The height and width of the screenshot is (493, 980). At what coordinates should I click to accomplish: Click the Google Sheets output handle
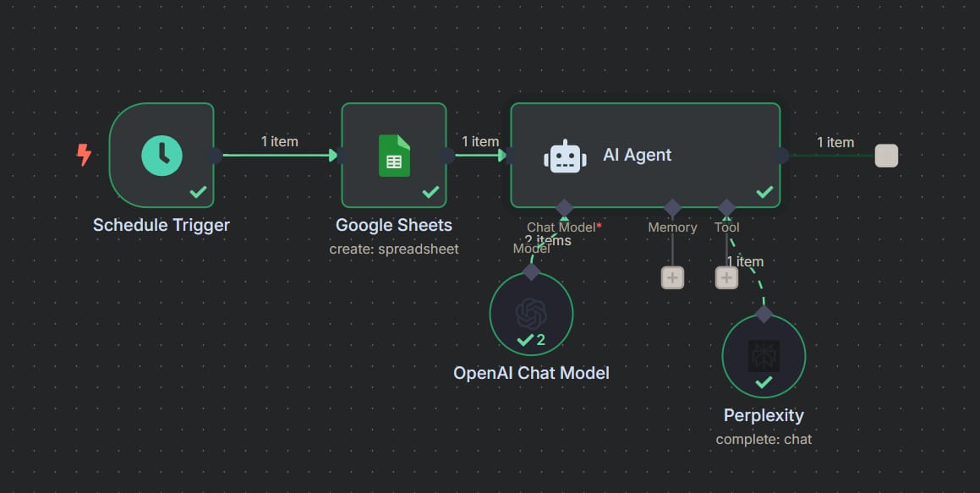coord(446,156)
